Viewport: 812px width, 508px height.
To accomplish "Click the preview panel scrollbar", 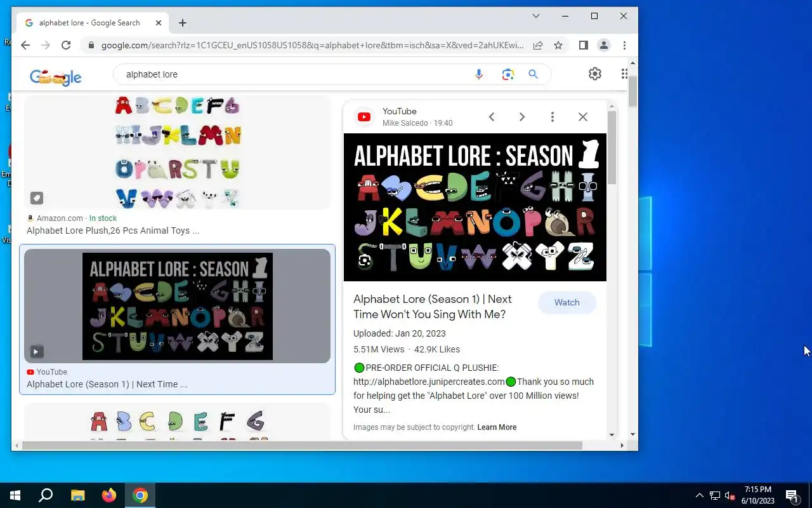I will pyautogui.click(x=612, y=148).
